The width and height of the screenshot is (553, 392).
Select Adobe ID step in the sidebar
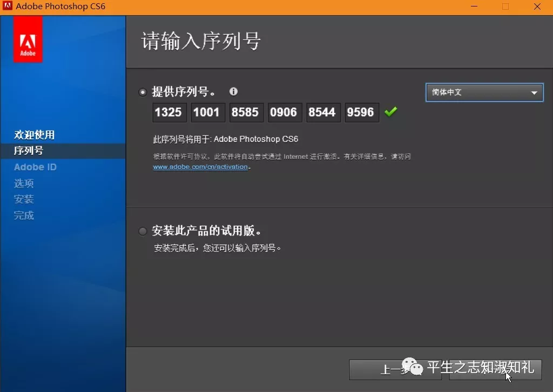coord(35,167)
